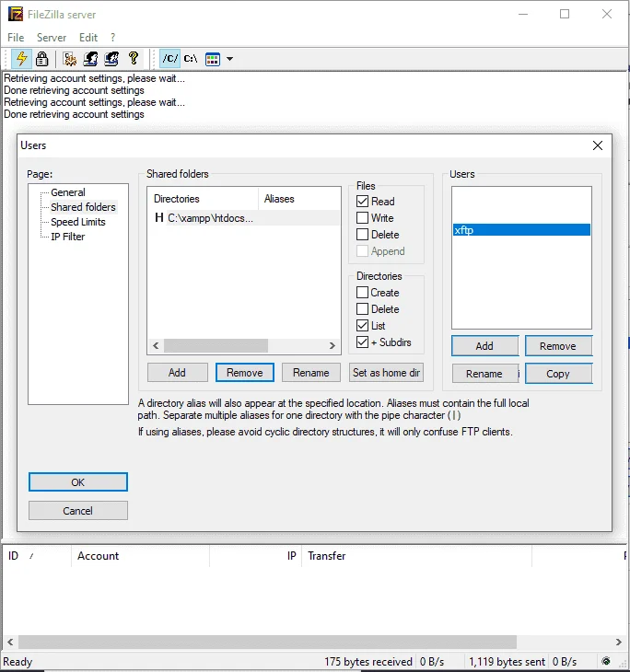Viewport: 630px width, 672px height.
Task: Click the '1,119 bytes sent' status text
Action: coord(507,662)
